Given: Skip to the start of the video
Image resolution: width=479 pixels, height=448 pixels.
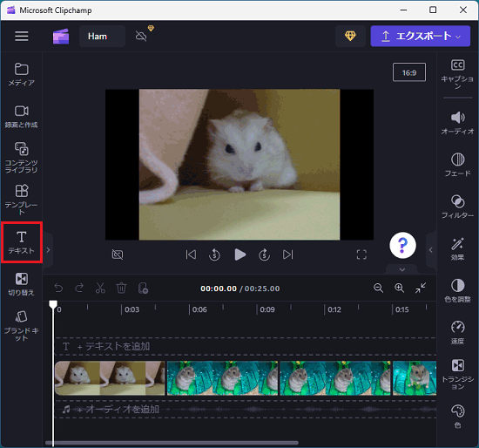Looking at the screenshot, I should (x=191, y=255).
